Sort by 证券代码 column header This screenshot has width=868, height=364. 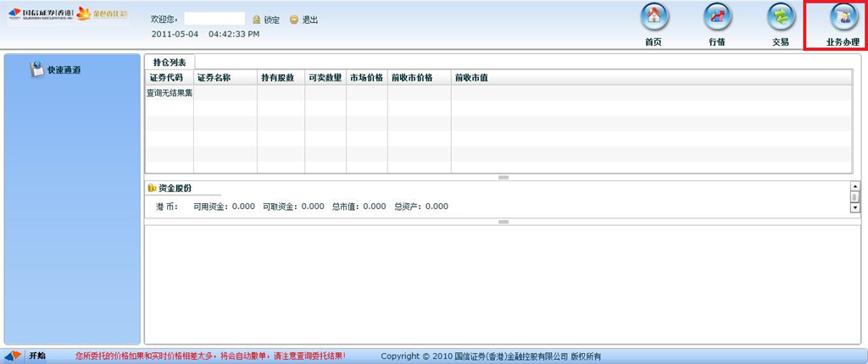[164, 78]
